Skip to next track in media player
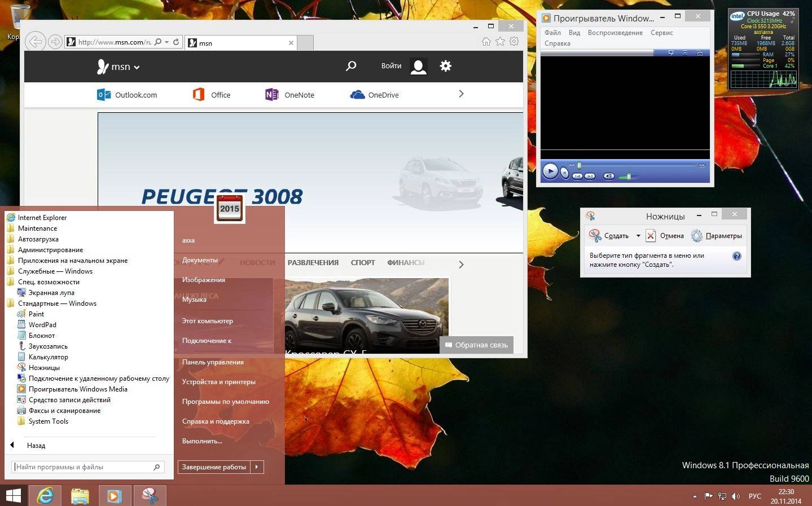 click(590, 176)
